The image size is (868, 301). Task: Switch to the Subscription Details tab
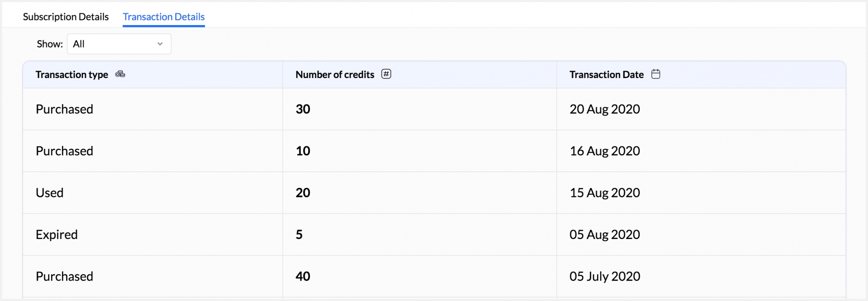pyautogui.click(x=66, y=17)
